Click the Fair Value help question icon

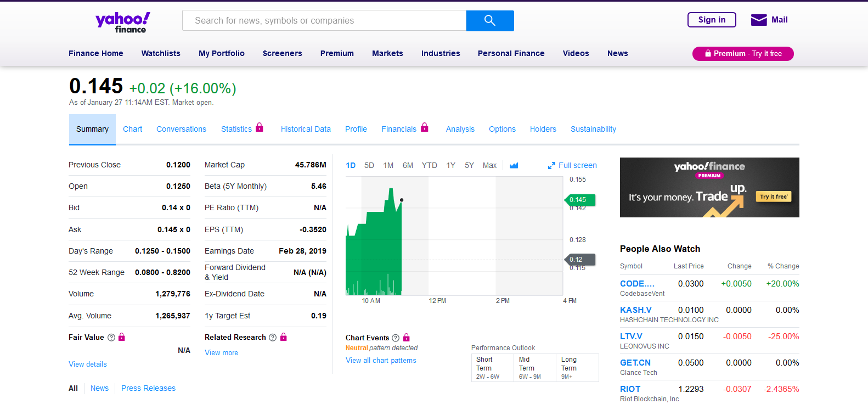point(111,338)
